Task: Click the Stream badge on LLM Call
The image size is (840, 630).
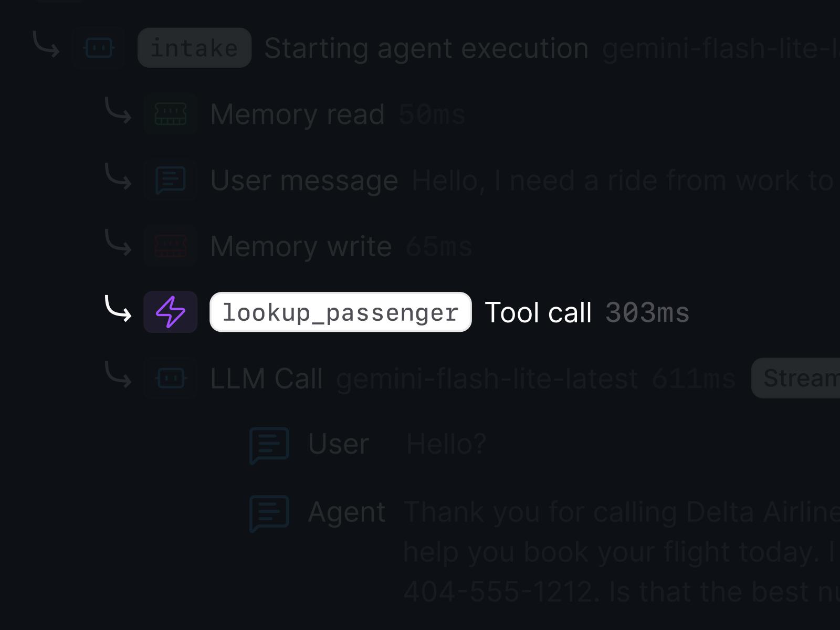Action: [x=796, y=378]
